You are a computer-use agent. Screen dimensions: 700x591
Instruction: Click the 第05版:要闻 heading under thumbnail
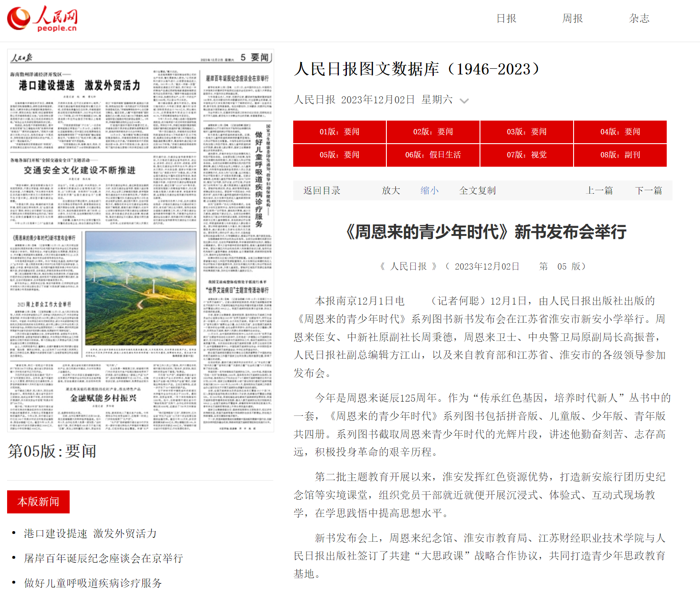pyautogui.click(x=52, y=451)
